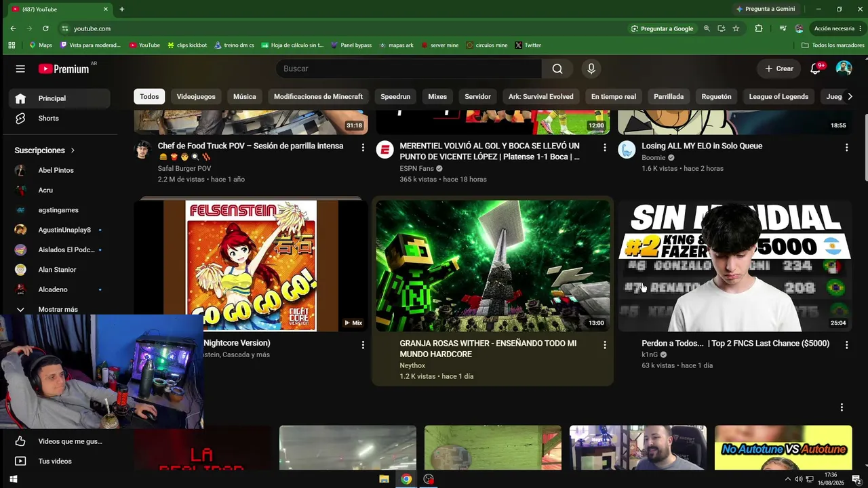The width and height of the screenshot is (868, 488).
Task: Select the League of Legends chip
Action: 778,97
